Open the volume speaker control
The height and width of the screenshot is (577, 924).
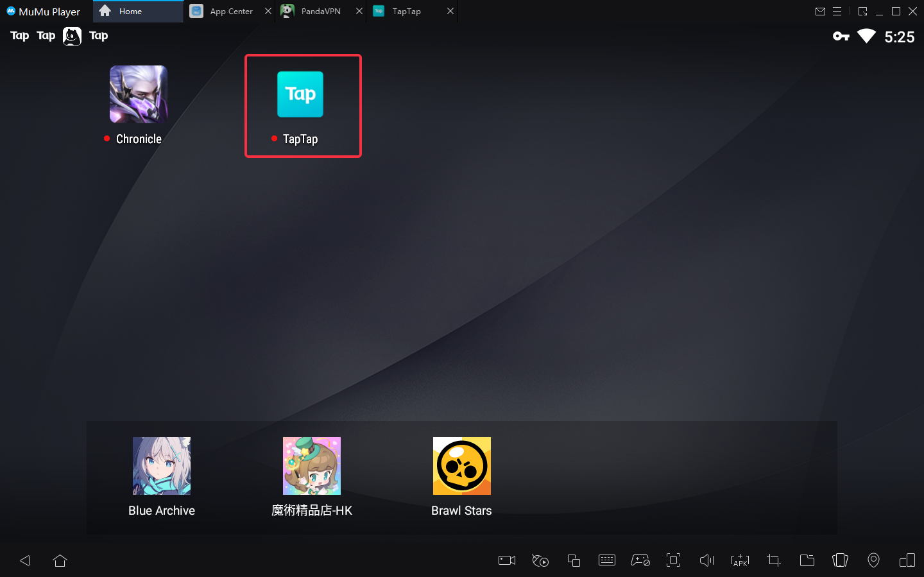706,560
